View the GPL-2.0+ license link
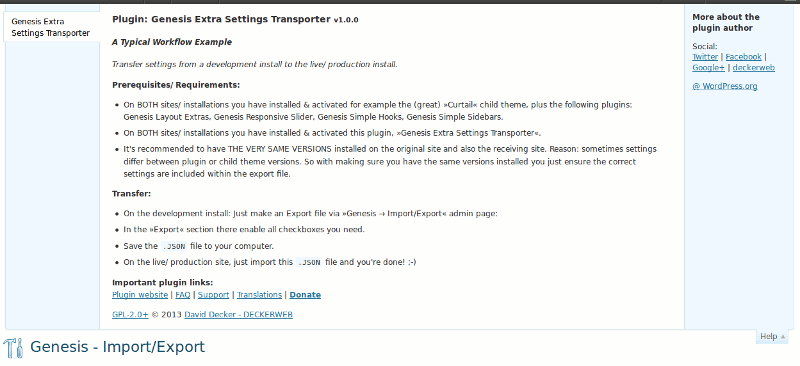The image size is (800, 366). (x=130, y=314)
